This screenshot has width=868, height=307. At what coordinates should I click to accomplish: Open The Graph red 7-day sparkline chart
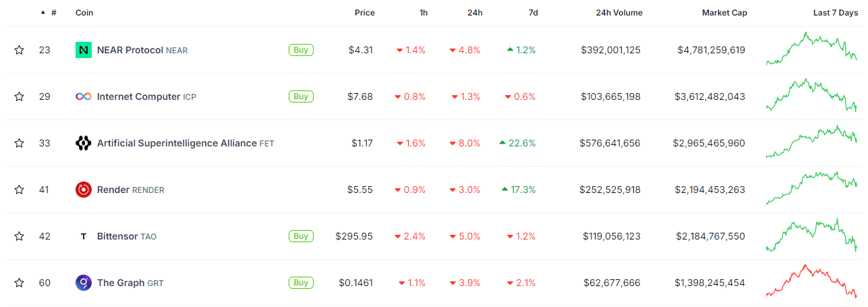click(811, 282)
